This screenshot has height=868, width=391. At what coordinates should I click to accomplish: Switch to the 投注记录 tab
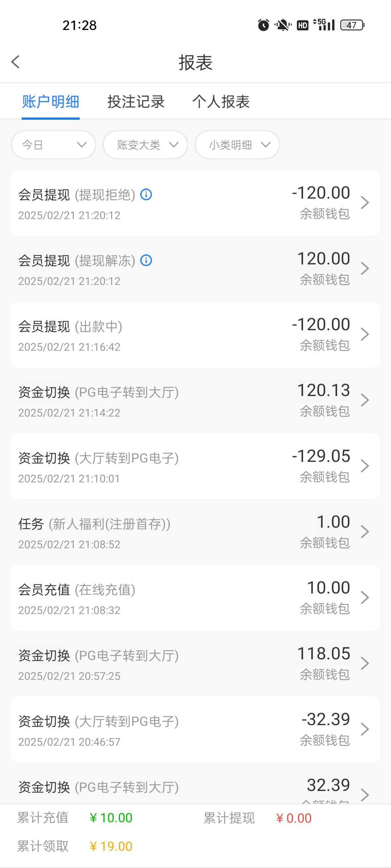[x=136, y=102]
